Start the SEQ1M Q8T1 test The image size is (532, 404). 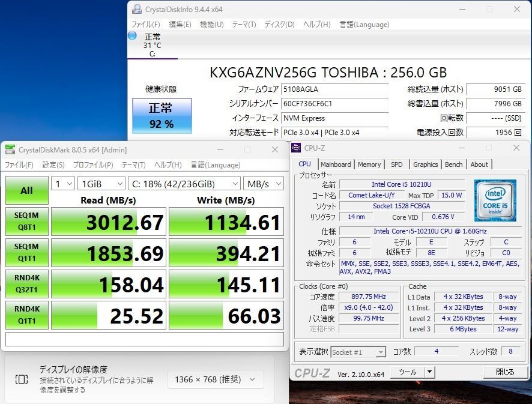coord(26,222)
